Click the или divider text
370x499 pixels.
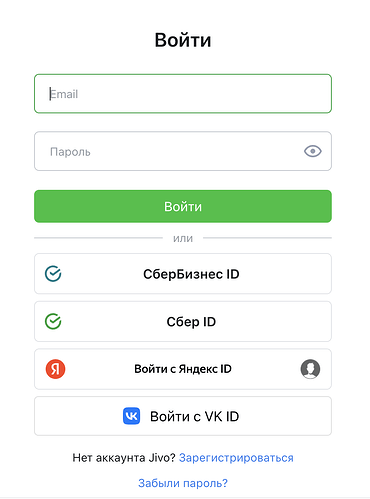(x=183, y=238)
